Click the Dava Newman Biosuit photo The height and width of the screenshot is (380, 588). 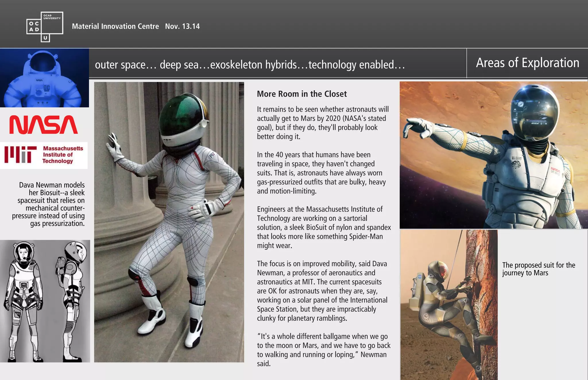tap(169, 222)
